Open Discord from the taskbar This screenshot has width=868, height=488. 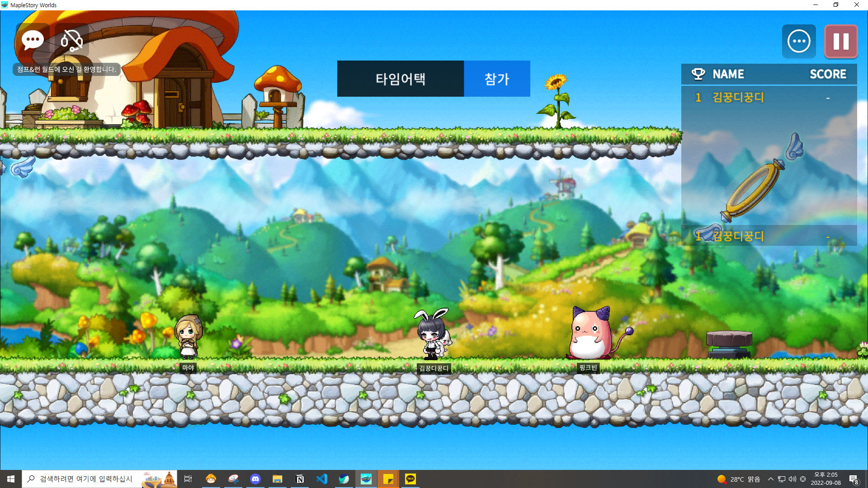tap(255, 479)
